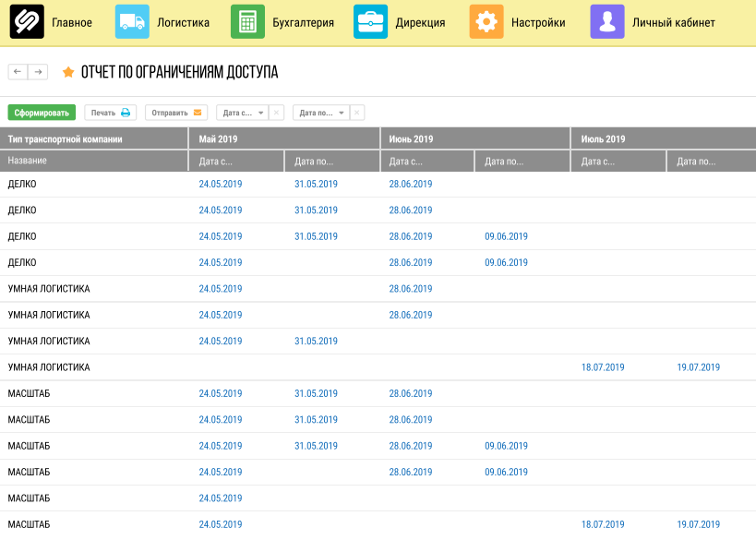The width and height of the screenshot is (756, 540).
Task: Open 19.07.2019 in the УМНАЯ ЛОГИСТИКА row
Action: point(698,367)
